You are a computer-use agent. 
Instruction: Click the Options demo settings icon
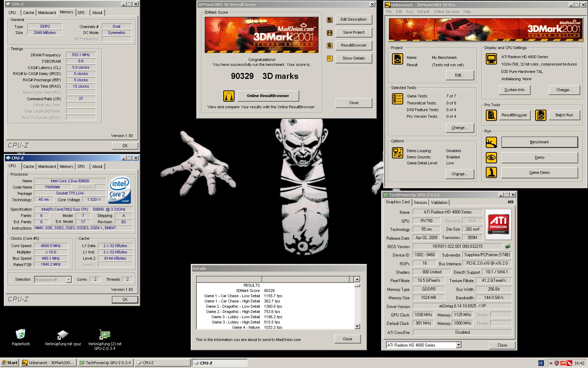[397, 153]
